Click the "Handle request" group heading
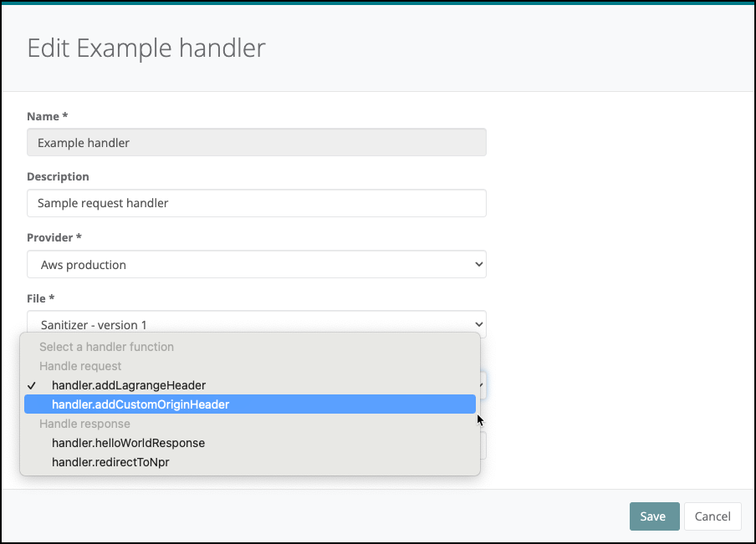756x544 pixels. click(80, 366)
